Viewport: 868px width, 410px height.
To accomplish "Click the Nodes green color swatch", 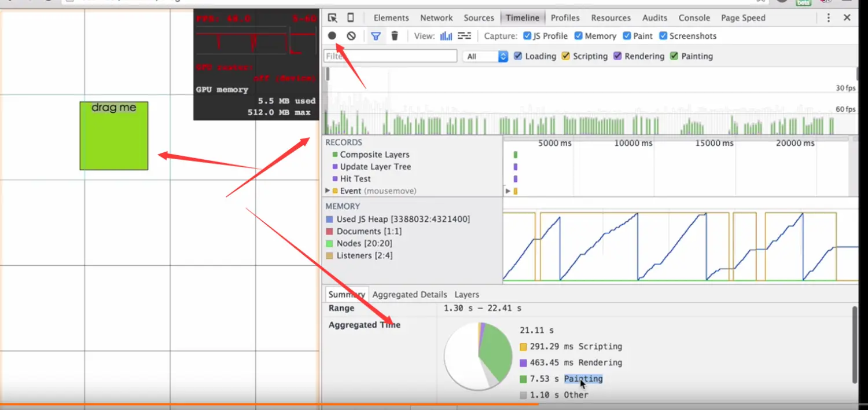I will [x=330, y=244].
